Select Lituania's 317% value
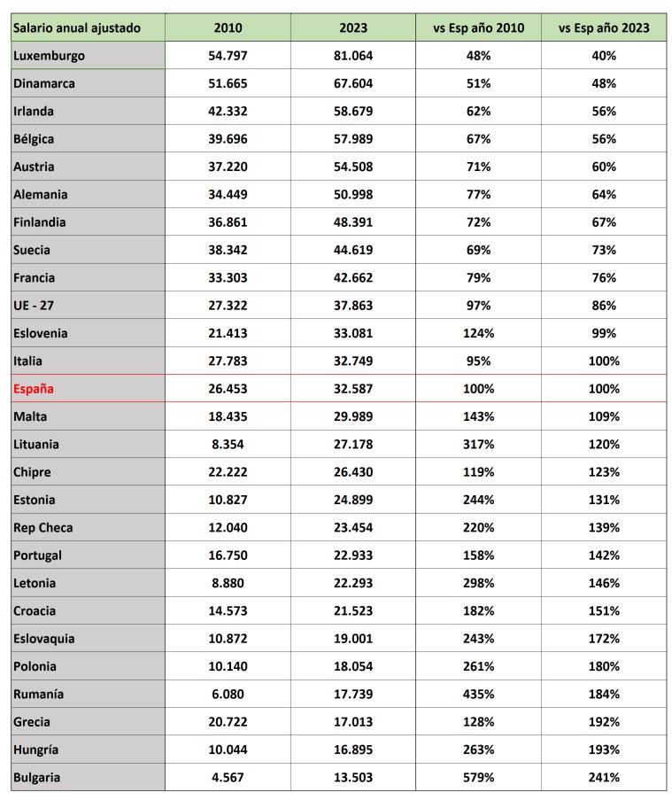 coord(478,445)
